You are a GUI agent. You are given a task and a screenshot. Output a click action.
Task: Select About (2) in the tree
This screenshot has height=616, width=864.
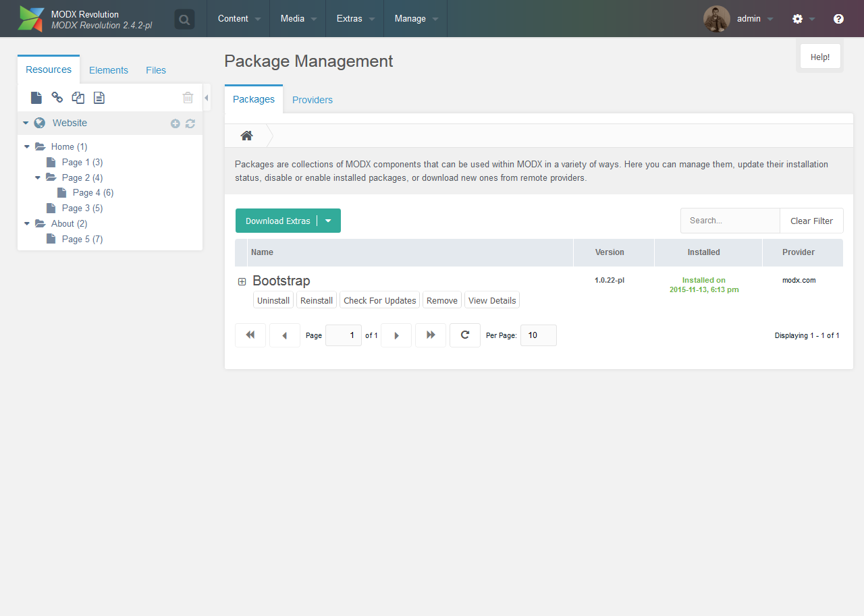point(69,224)
